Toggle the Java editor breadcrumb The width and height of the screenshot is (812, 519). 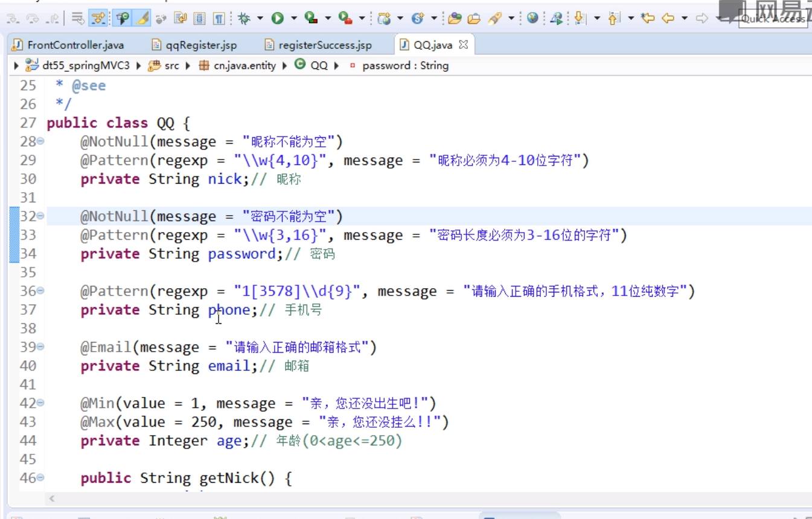[123, 19]
